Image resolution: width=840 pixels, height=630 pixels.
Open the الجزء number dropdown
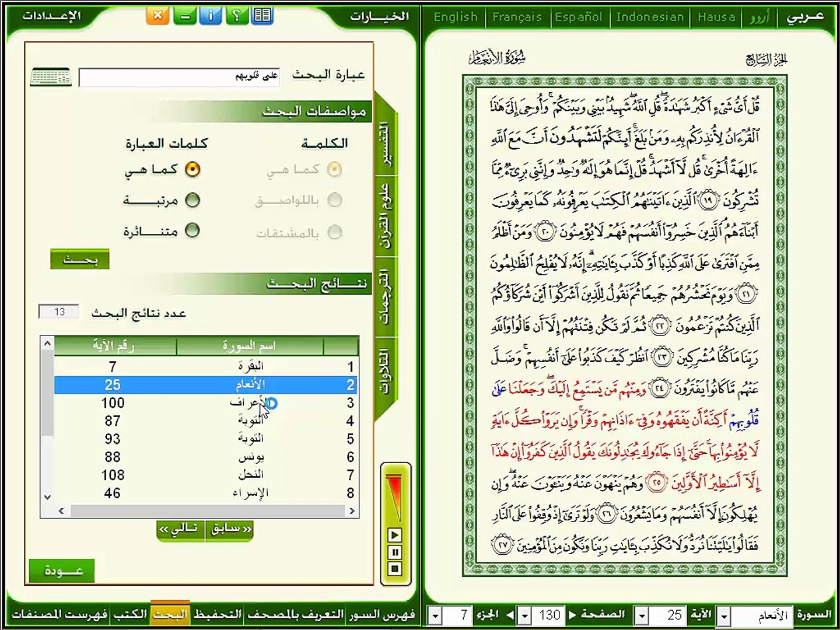[435, 615]
